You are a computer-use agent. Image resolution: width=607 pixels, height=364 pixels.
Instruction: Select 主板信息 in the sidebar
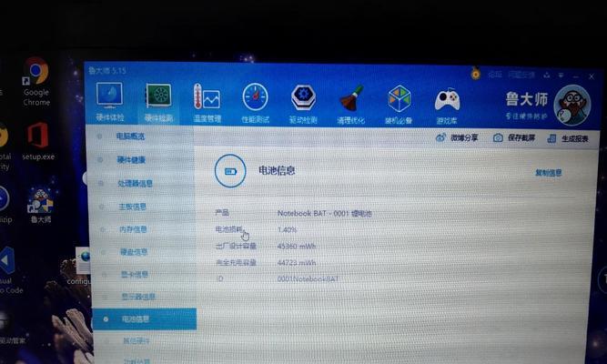click(132, 207)
